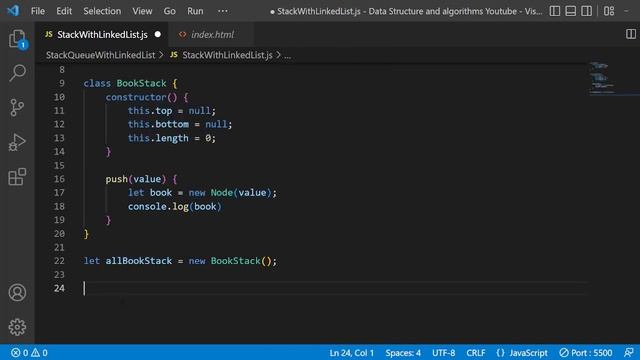This screenshot has height=360, width=640.
Task: Click 'constructor' keyword on line 10
Action: 136,97
